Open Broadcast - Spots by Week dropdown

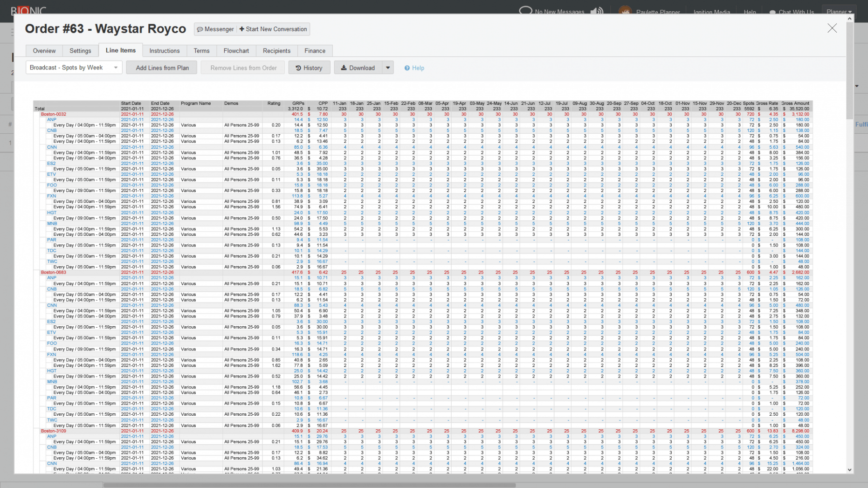[x=74, y=68]
